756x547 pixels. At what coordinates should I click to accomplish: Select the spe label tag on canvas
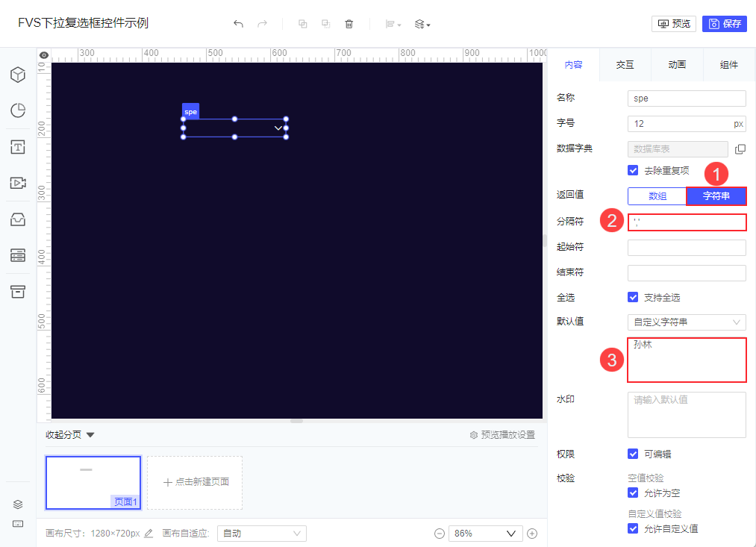190,111
